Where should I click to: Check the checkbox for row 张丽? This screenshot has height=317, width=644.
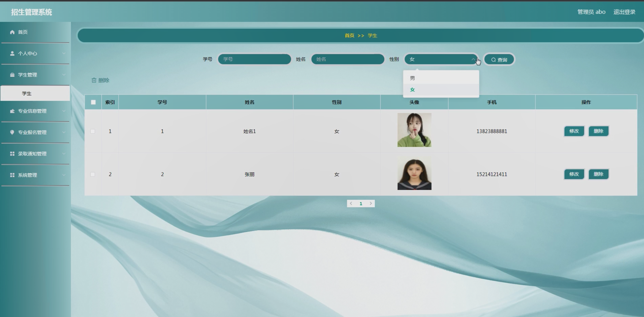point(93,174)
